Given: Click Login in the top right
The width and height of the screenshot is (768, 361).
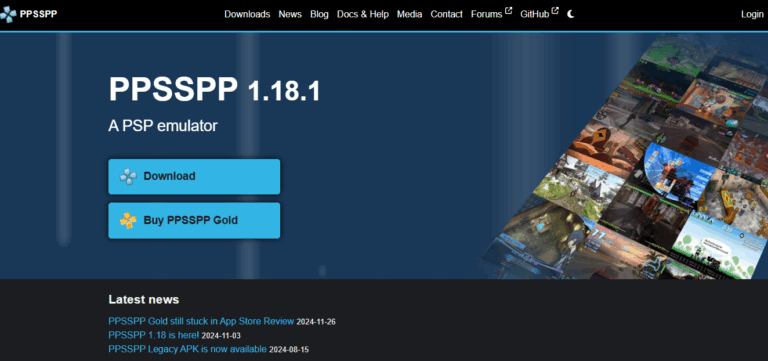Looking at the screenshot, I should [x=752, y=14].
